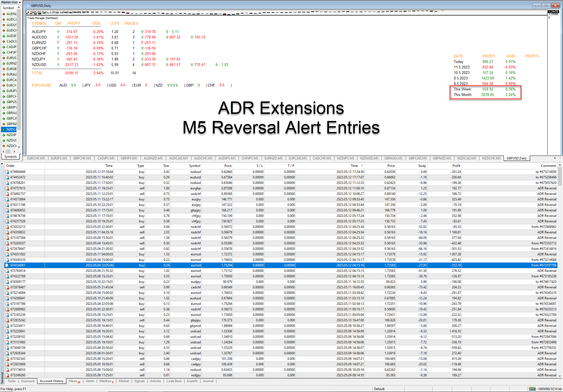This screenshot has height=392, width=563.
Task: Click the Market Watch horizontal scrollbar
Action: pyautogui.click(x=8, y=151)
